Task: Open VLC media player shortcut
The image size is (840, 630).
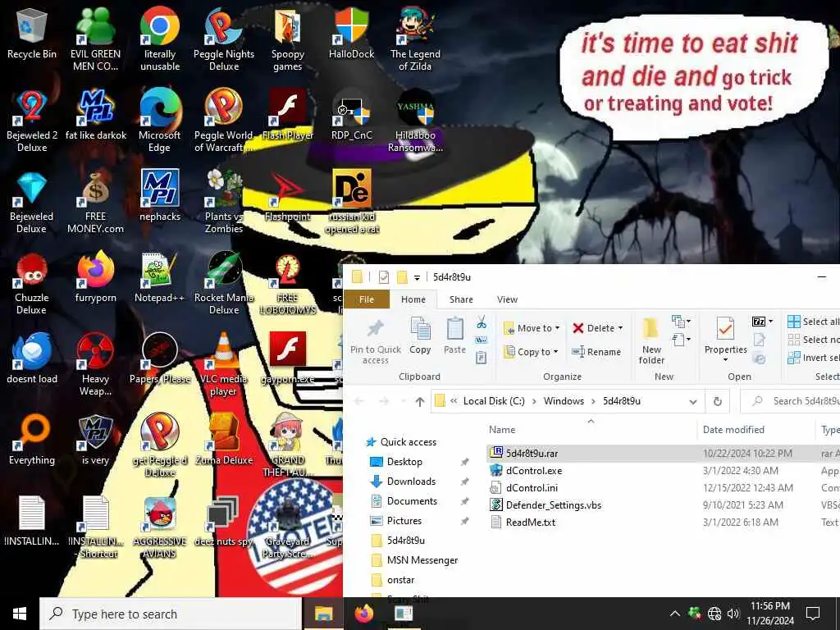Action: pos(223,364)
